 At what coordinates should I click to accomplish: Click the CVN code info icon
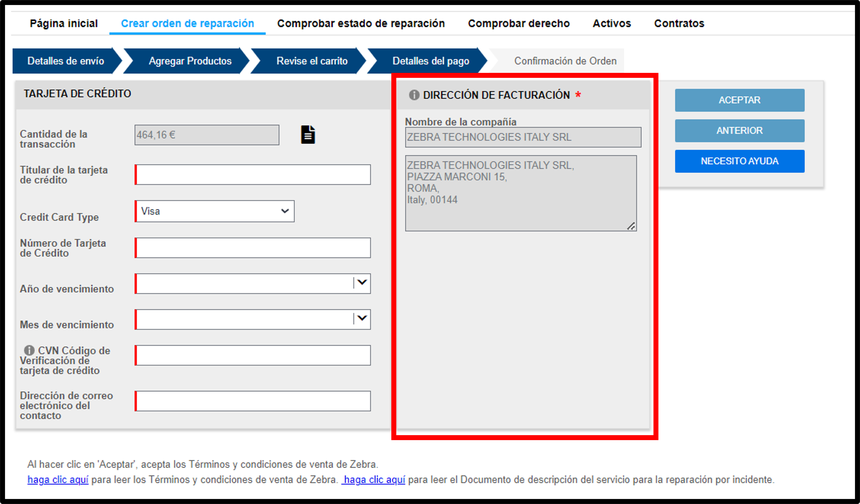click(x=29, y=350)
